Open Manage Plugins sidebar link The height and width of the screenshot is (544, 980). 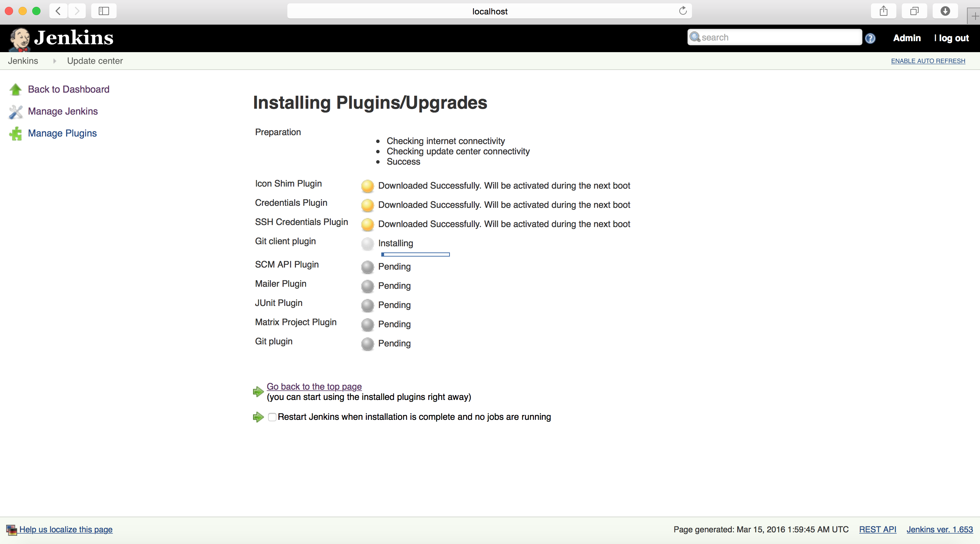click(62, 133)
